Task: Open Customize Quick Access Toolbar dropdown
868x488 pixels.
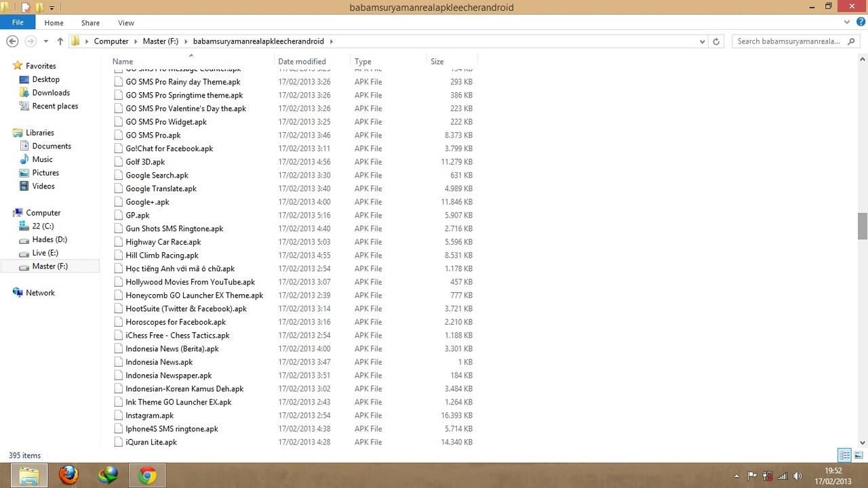Action: click(52, 8)
